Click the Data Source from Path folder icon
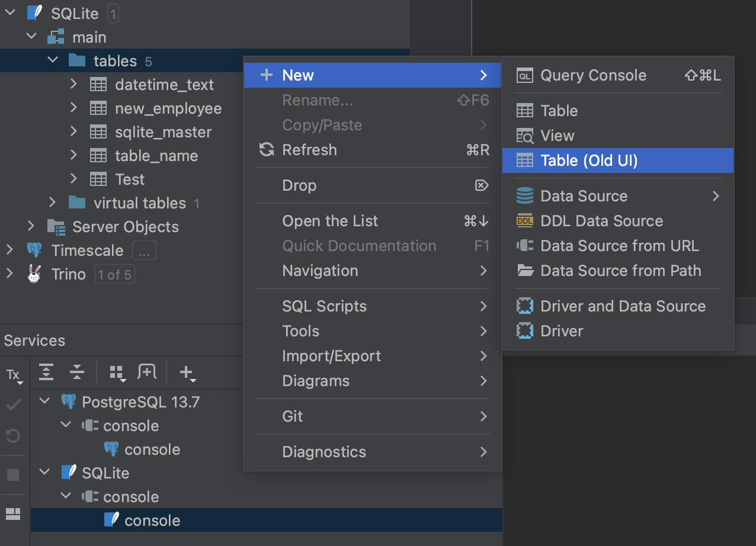Screen dimensions: 756x546 [525, 271]
